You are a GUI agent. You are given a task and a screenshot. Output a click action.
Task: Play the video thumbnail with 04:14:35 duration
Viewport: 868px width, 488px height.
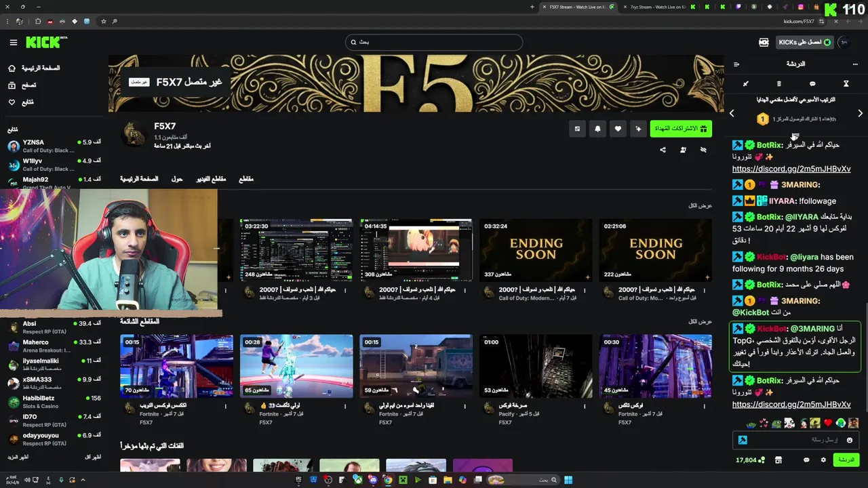click(x=416, y=250)
